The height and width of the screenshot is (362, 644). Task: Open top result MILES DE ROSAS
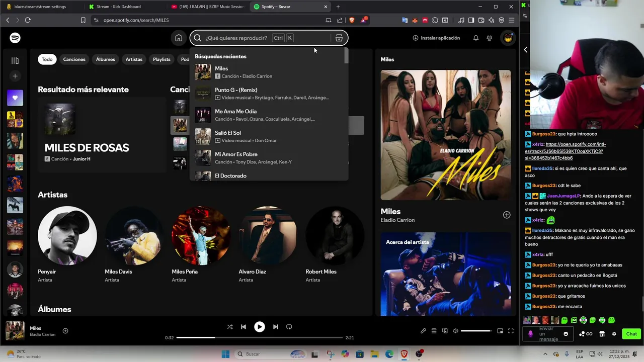102,135
